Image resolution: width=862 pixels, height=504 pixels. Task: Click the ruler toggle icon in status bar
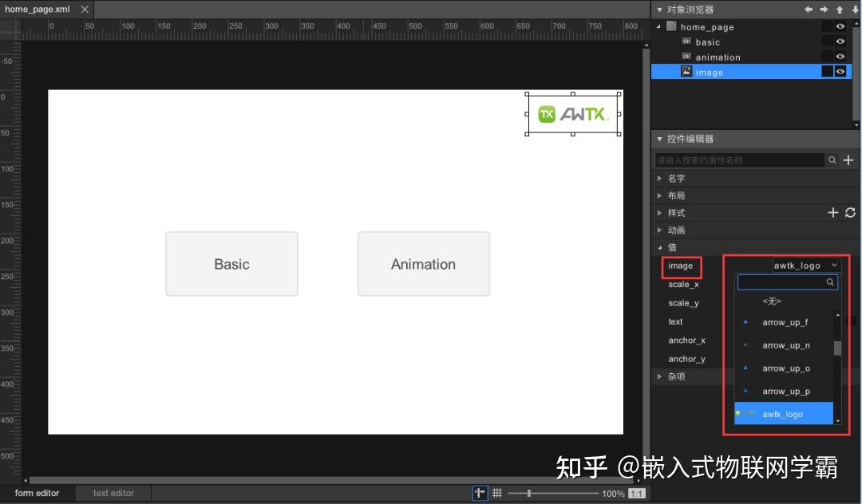click(480, 493)
